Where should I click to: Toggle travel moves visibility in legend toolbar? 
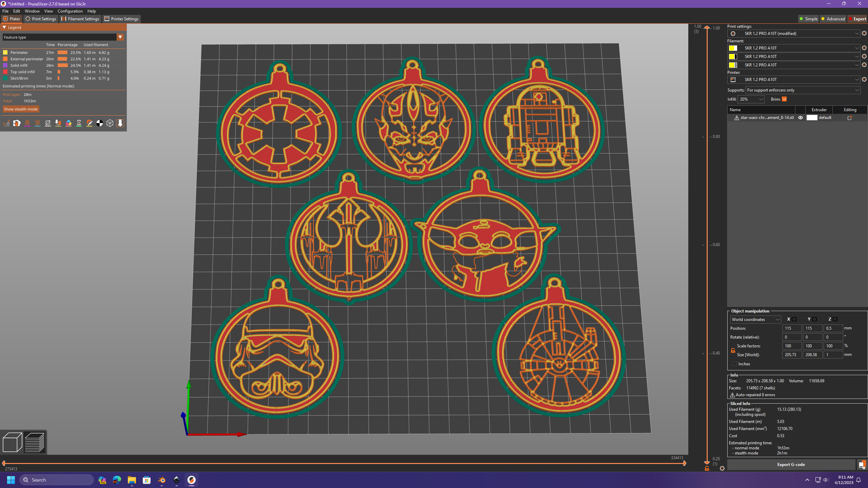pyautogui.click(x=6, y=123)
